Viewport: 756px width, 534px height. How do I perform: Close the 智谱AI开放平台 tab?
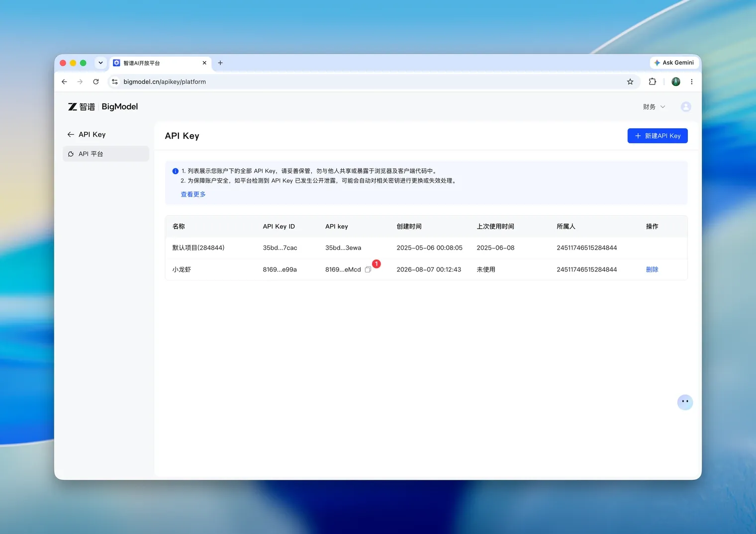[x=204, y=63]
